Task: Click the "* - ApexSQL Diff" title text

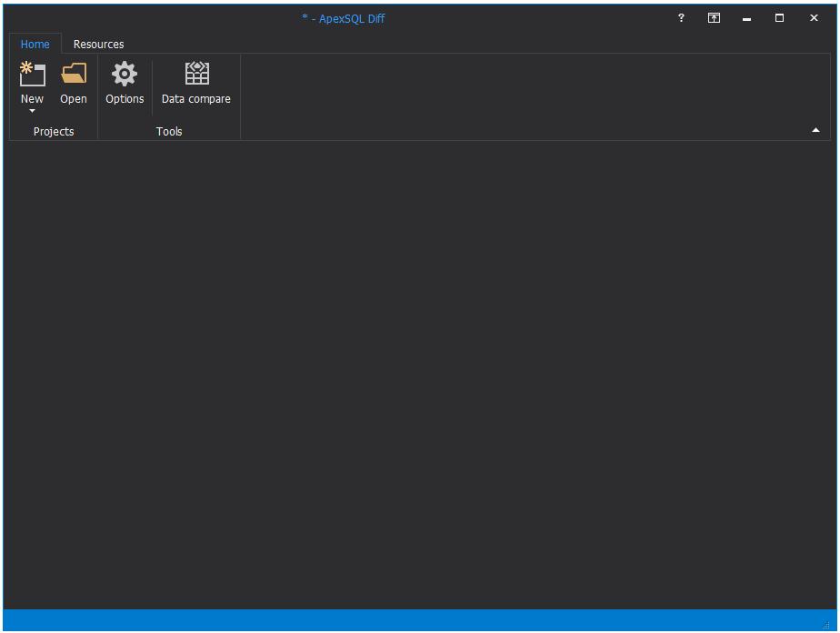Action: pyautogui.click(x=344, y=18)
